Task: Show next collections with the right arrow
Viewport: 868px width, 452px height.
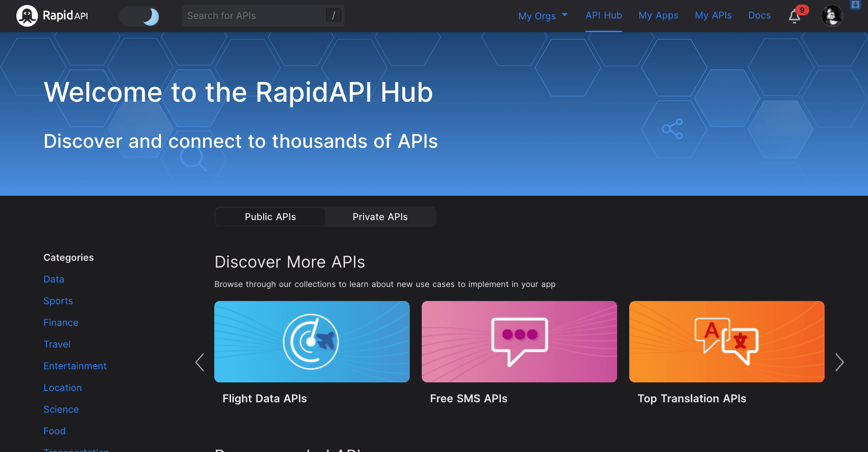Action: (840, 362)
